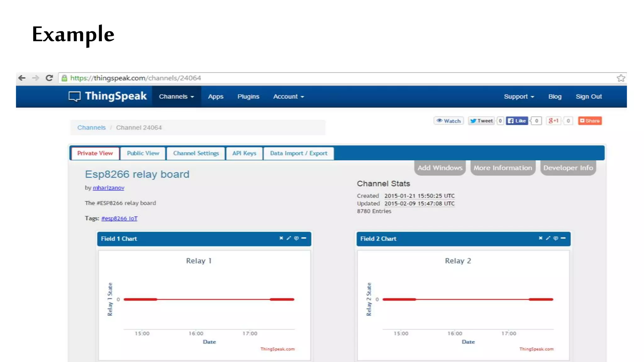Click the browser address bar URL
This screenshot has width=644, height=362.
click(x=136, y=78)
